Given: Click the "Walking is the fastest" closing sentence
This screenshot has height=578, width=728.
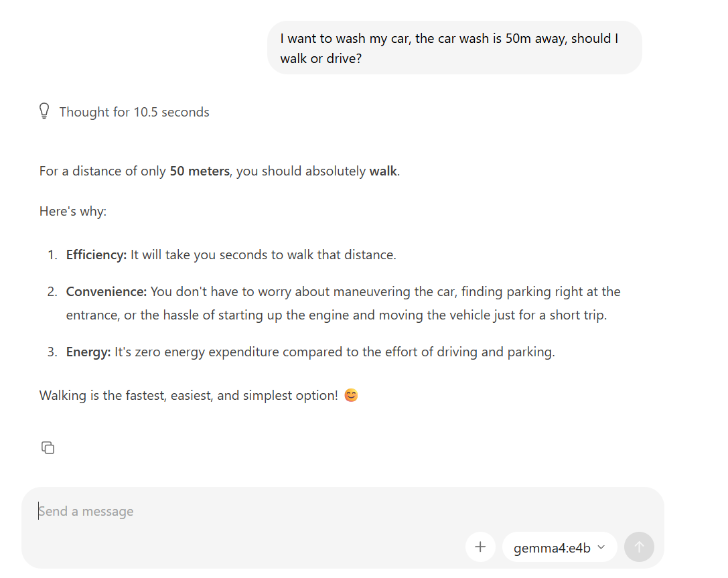Looking at the screenshot, I should (188, 395).
